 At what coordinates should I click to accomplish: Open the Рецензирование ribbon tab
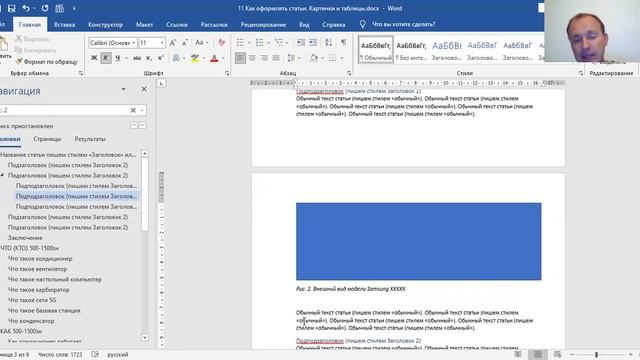(x=263, y=24)
